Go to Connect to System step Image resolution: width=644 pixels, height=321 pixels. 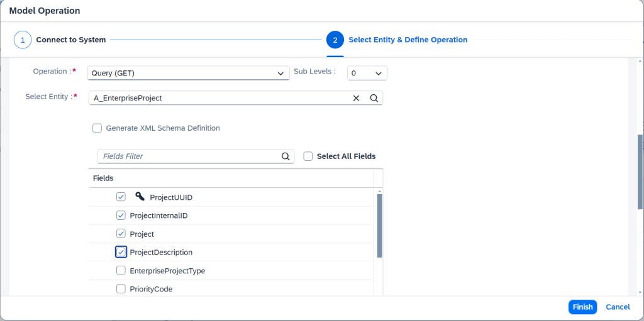click(70, 40)
